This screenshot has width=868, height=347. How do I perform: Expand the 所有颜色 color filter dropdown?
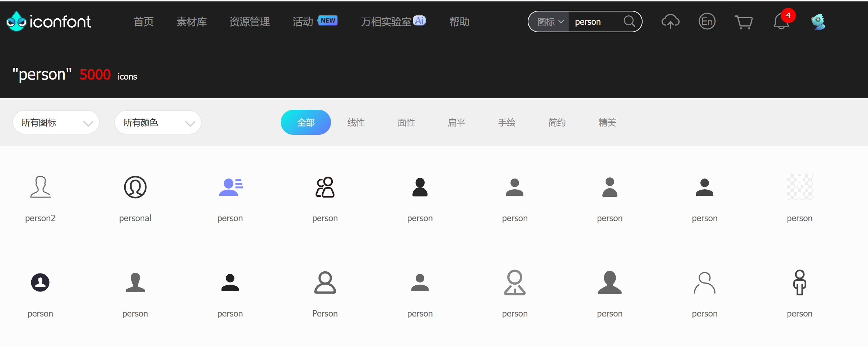(158, 123)
